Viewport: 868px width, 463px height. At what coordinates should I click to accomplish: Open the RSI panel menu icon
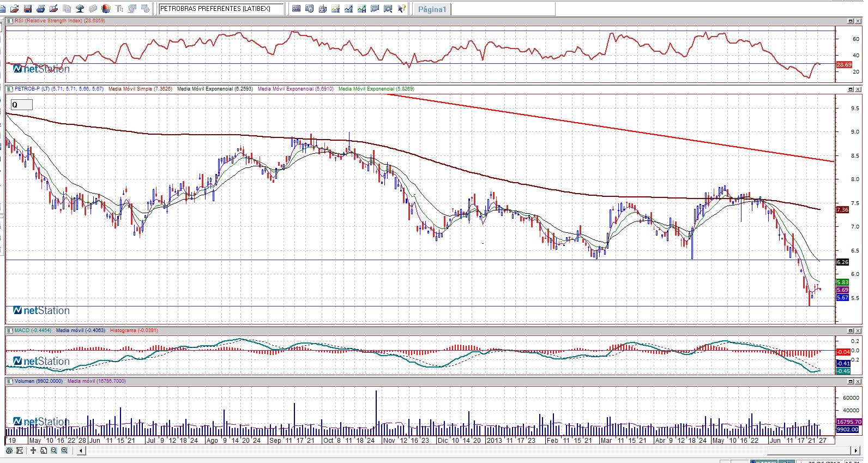click(x=10, y=21)
